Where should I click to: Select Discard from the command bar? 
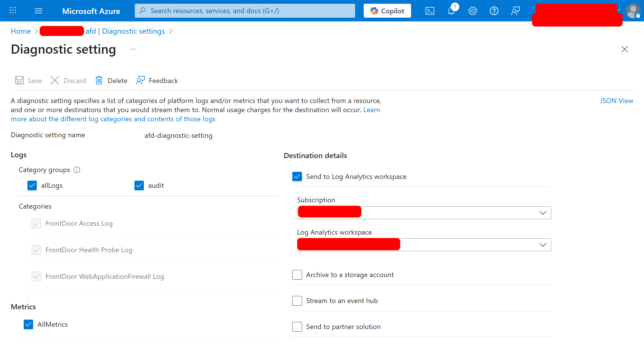click(x=68, y=80)
